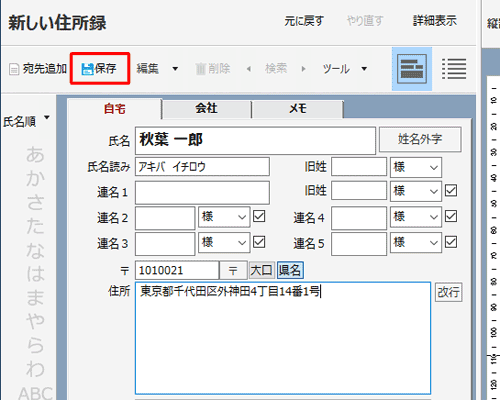Jump to な in the index
Image resolution: width=500 pixels, height=400 pixels.
click(x=35, y=250)
